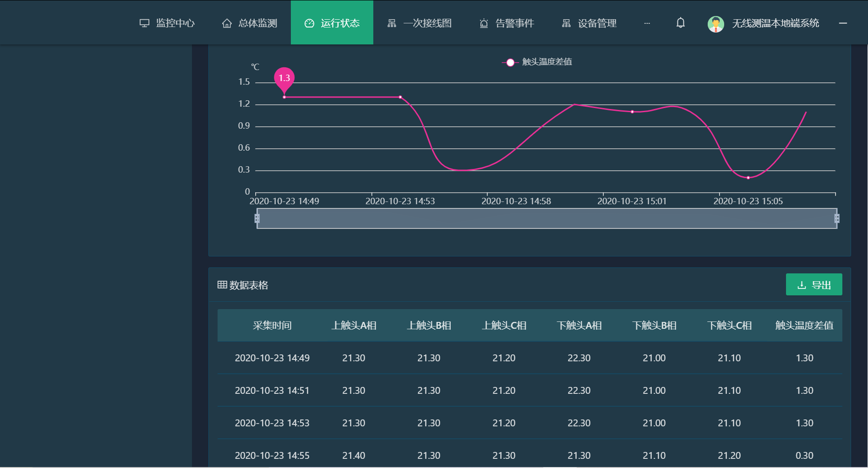
Task: Click the 监控中心 monitor icon
Action: pos(144,23)
